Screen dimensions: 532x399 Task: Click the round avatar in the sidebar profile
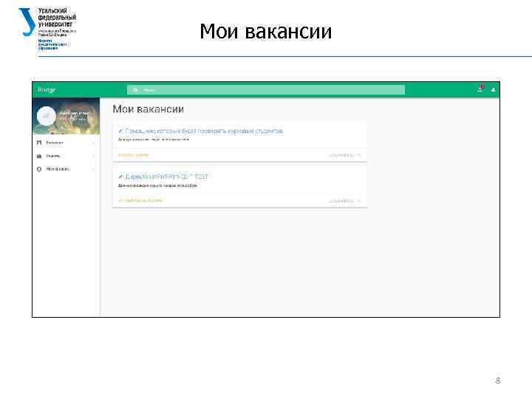[46, 116]
